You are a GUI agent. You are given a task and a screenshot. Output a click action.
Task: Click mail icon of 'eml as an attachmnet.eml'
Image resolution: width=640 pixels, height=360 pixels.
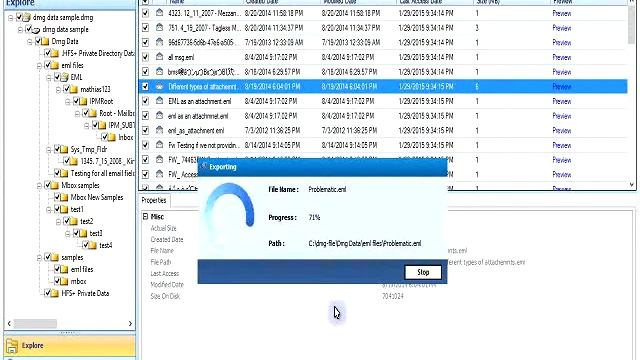[x=159, y=116]
